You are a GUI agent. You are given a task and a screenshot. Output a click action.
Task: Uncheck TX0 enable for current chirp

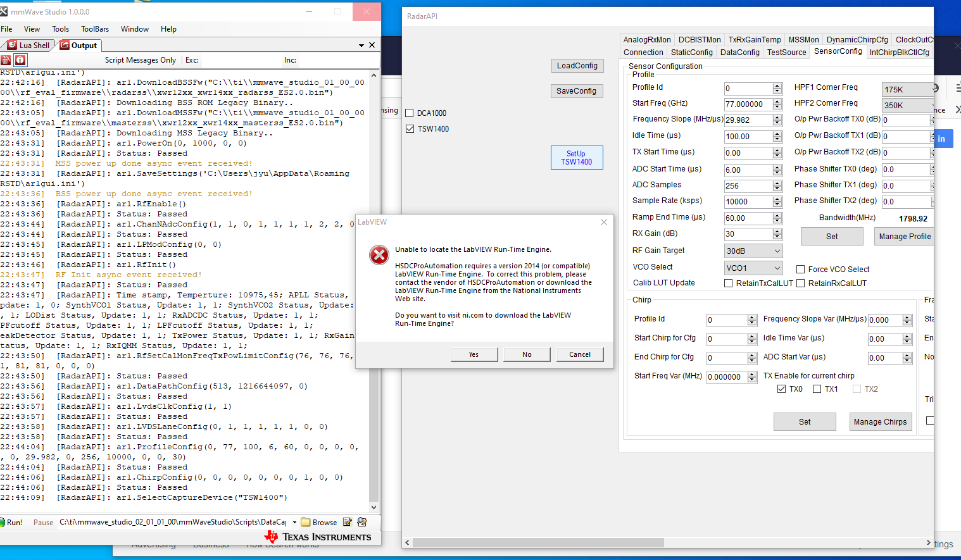(781, 389)
